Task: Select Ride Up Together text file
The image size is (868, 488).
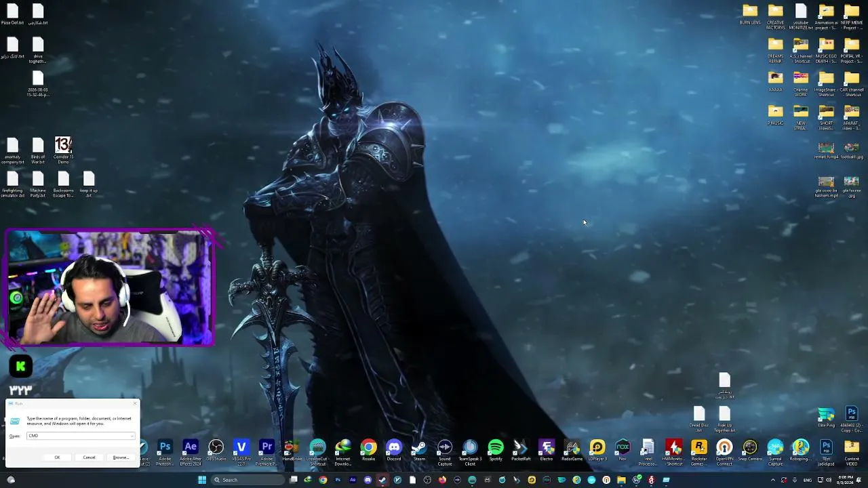Action: pyautogui.click(x=724, y=420)
